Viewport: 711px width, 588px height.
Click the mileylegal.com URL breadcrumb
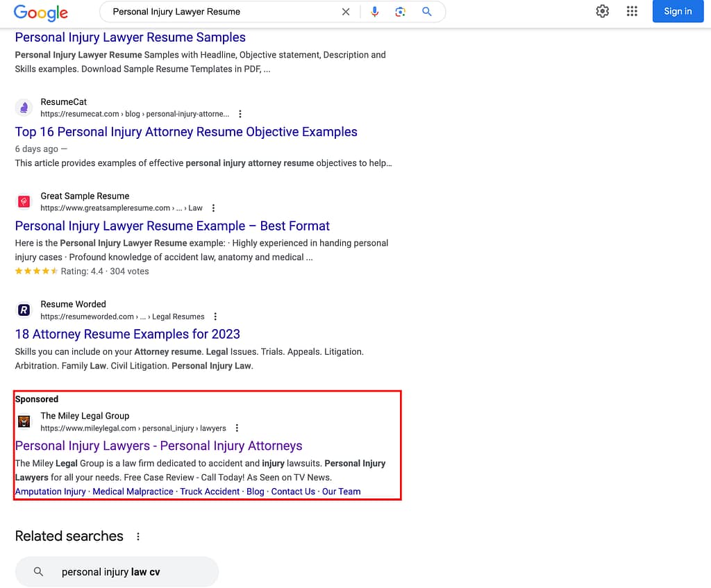(133, 428)
